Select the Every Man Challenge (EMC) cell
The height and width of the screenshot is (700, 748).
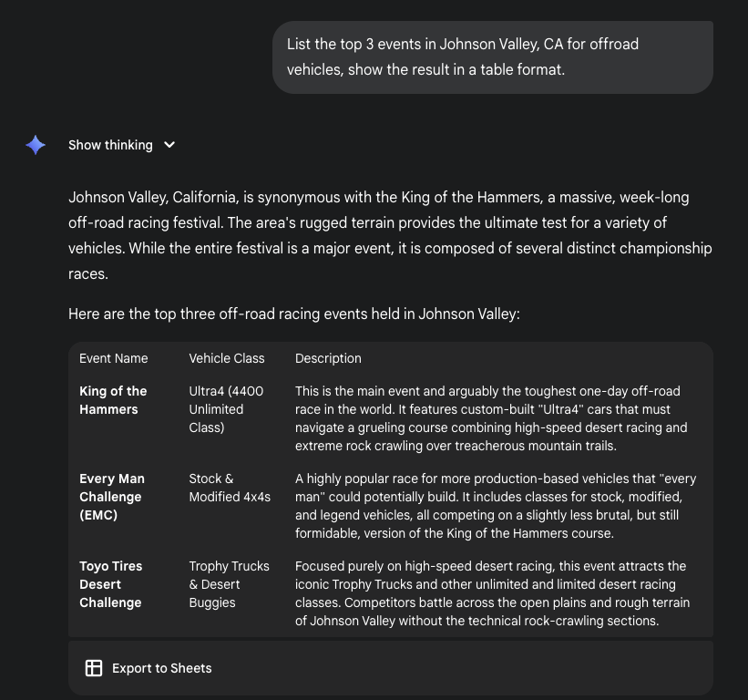[112, 497]
